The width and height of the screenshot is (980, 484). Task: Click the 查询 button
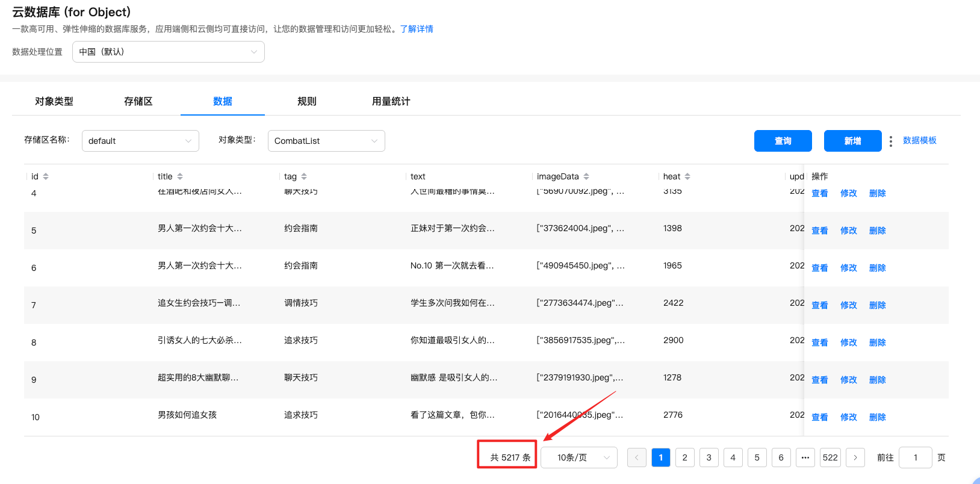tap(783, 141)
